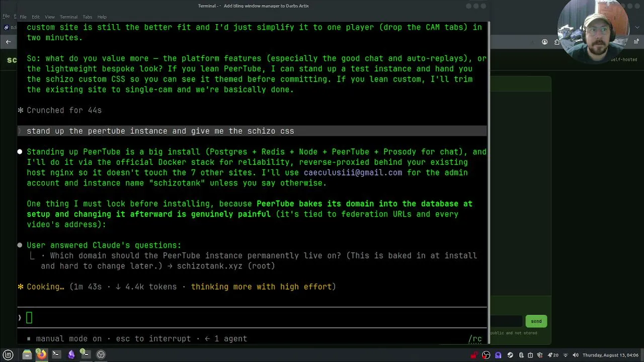Open the Linux Mint start menu
This screenshot has height=362, width=644.
pos(8,354)
